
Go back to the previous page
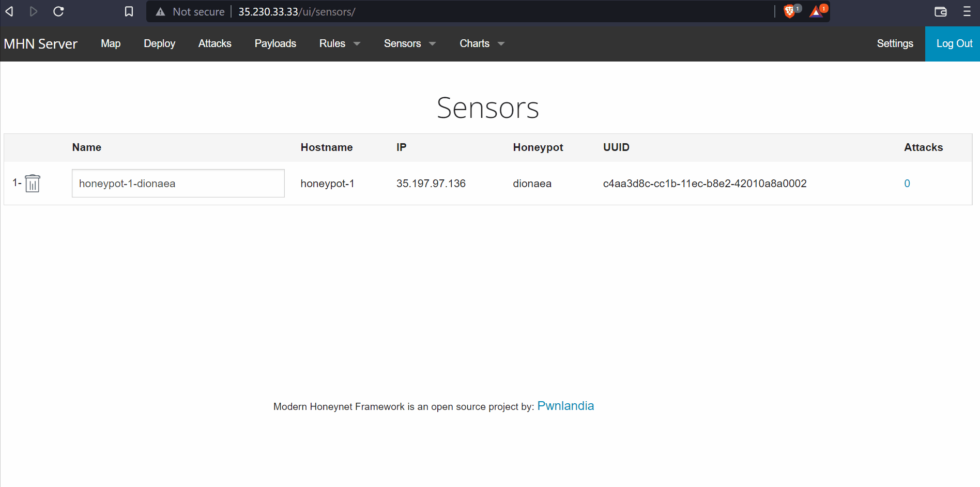(x=9, y=11)
